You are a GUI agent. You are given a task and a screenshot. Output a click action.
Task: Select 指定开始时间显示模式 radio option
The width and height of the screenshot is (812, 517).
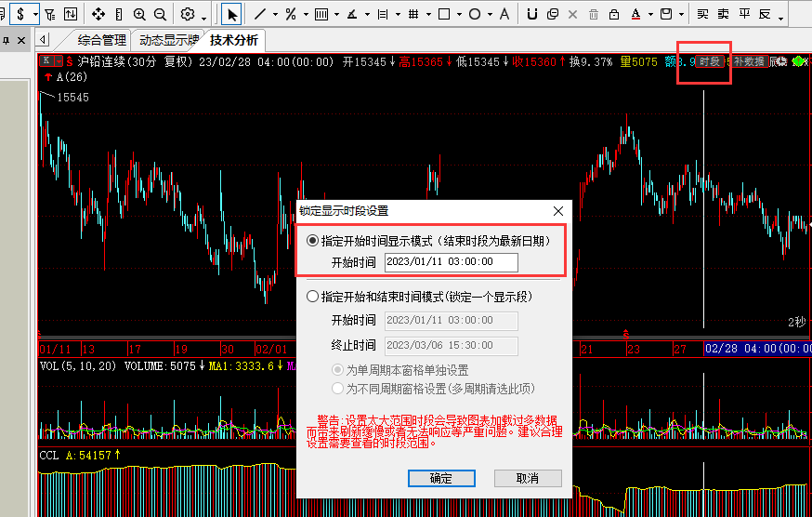[x=313, y=240]
